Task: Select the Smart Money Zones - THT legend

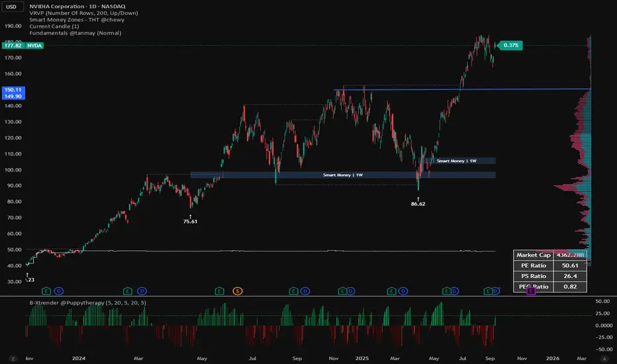Action: [77, 20]
